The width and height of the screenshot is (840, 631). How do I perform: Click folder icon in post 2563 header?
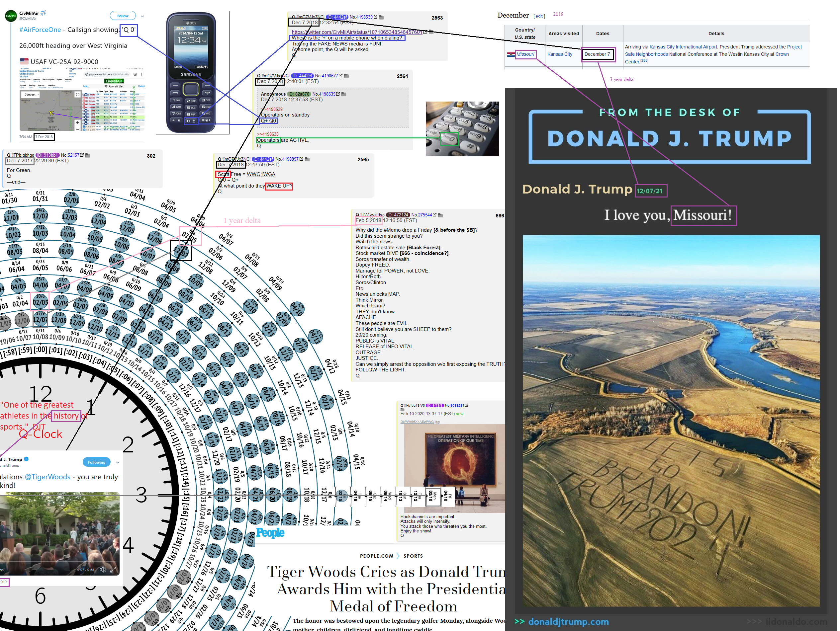381,17
